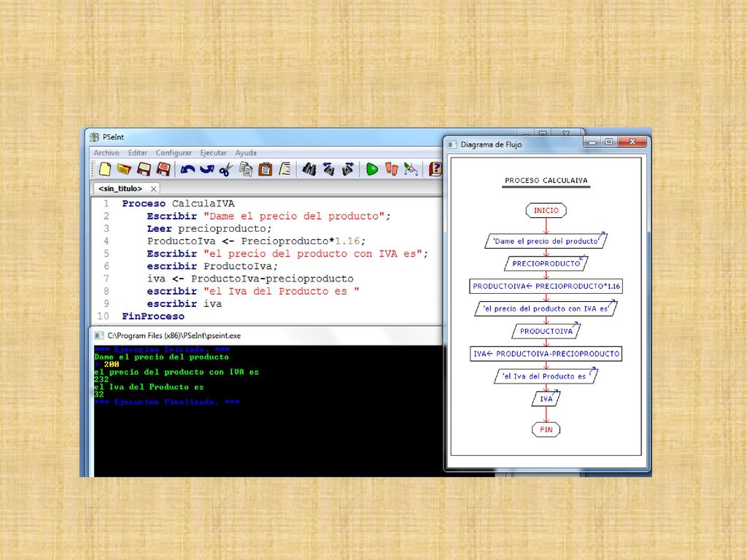Open the Archivo menu
This screenshot has height=560, width=747.
[107, 153]
